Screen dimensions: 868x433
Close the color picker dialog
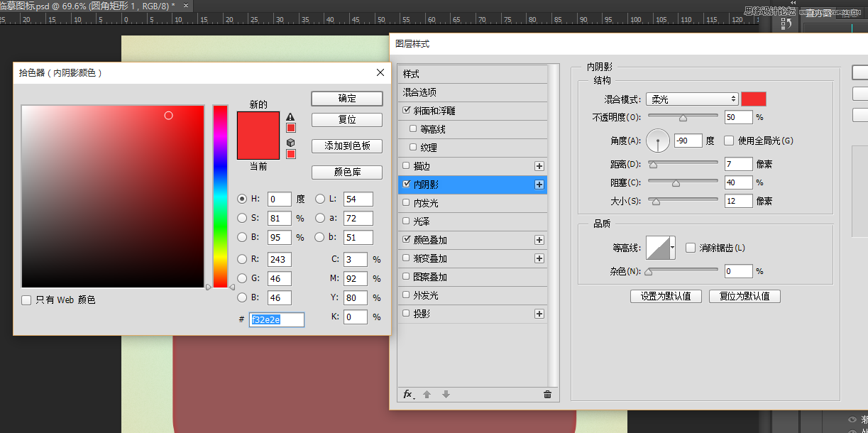coord(380,72)
